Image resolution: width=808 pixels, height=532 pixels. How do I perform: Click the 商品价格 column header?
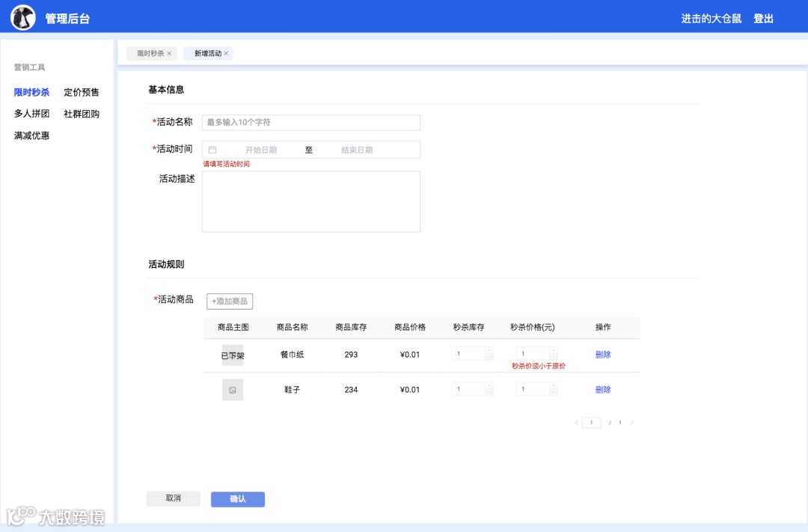[x=410, y=327]
